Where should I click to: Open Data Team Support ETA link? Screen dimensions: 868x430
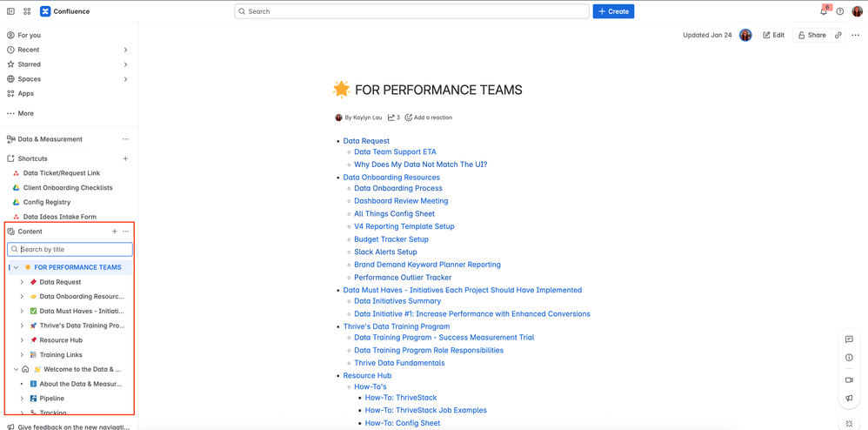tap(395, 151)
